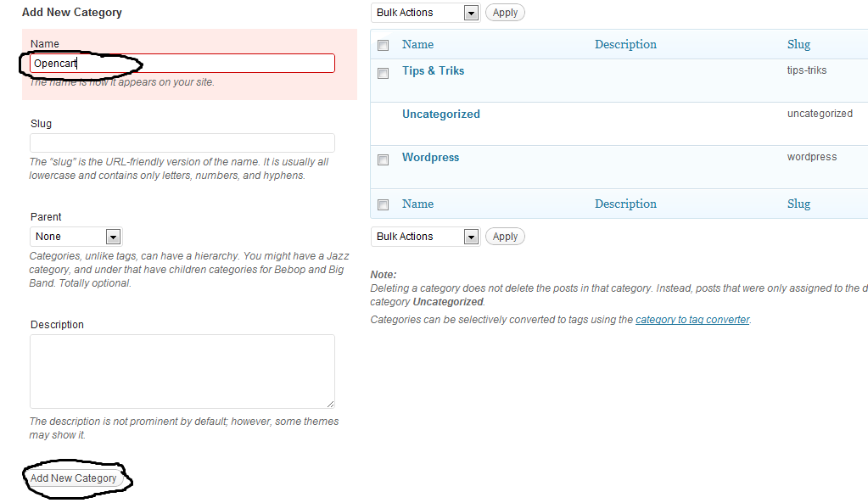Toggle select-all checkbox in table header

click(384, 46)
